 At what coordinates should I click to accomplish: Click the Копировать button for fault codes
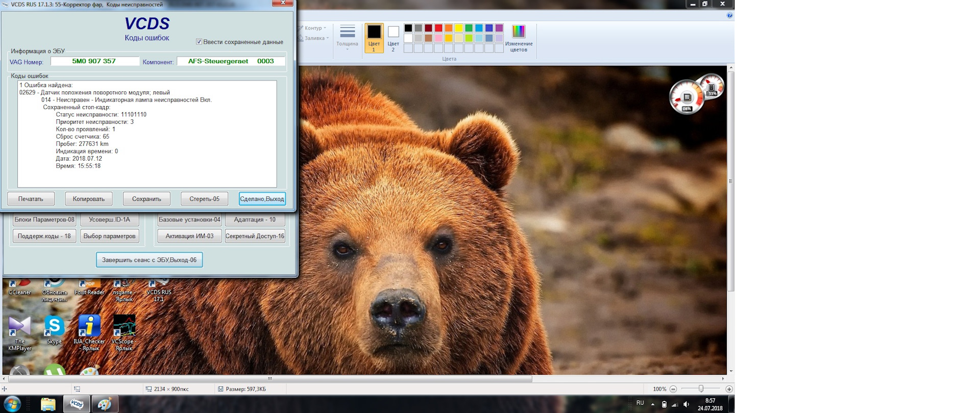[x=89, y=199]
